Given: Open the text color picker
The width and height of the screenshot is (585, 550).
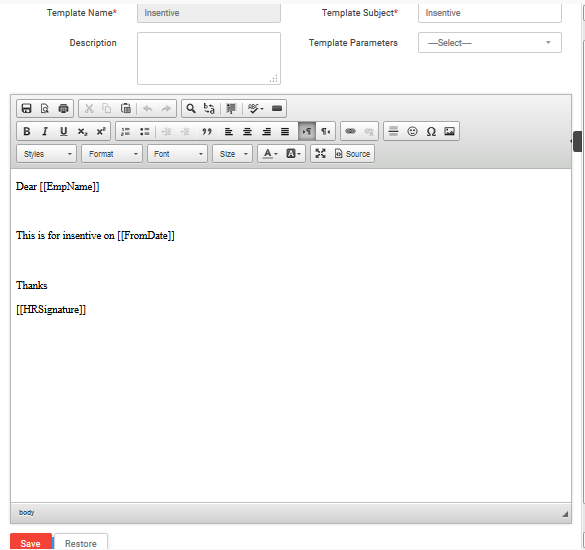Looking at the screenshot, I should pyautogui.click(x=270, y=154).
